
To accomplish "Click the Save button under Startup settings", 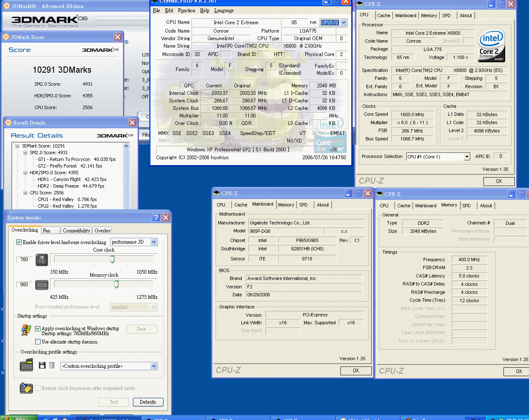I will (x=142, y=329).
